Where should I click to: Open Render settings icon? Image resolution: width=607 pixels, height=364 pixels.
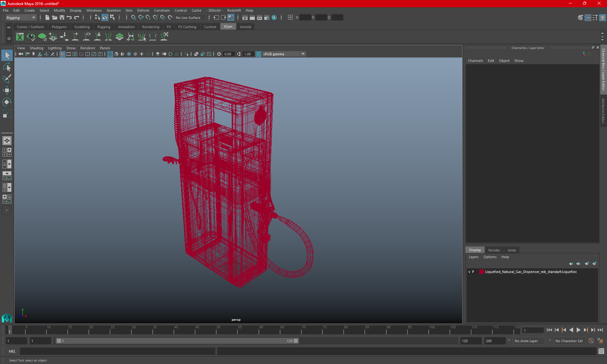(267, 18)
